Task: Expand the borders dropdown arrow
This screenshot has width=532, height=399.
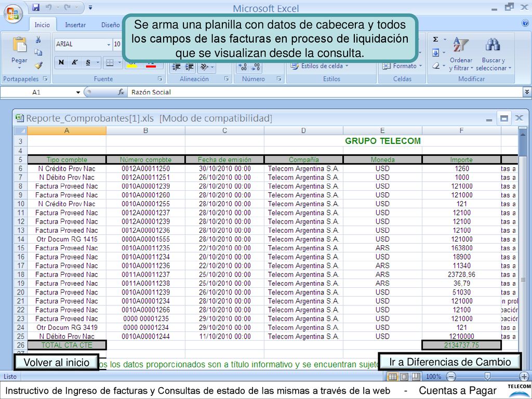Action: (x=119, y=62)
